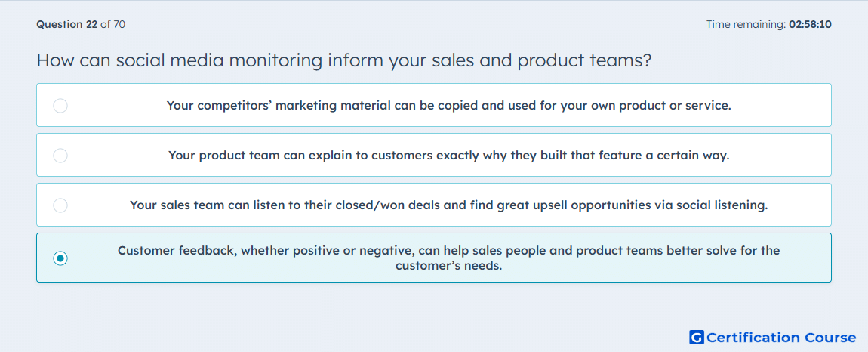This screenshot has width=868, height=352.
Task: Click the blue G logo icon
Action: (697, 337)
